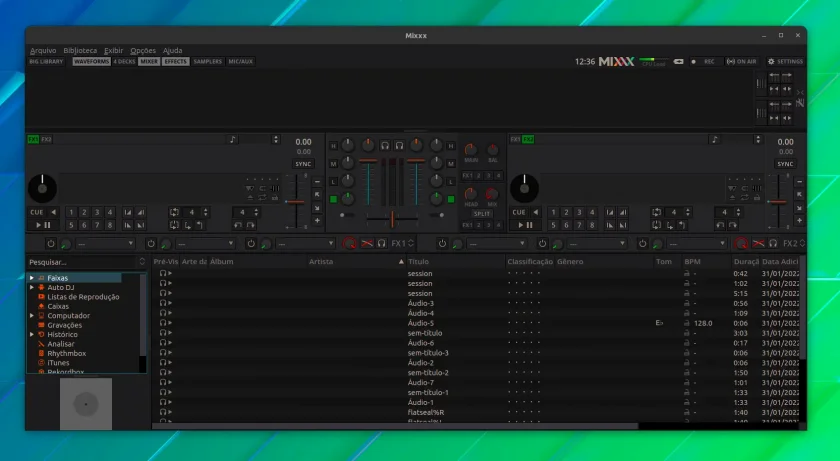The width and height of the screenshot is (840, 461).
Task: Sort library by Título column header
Action: [455, 262]
